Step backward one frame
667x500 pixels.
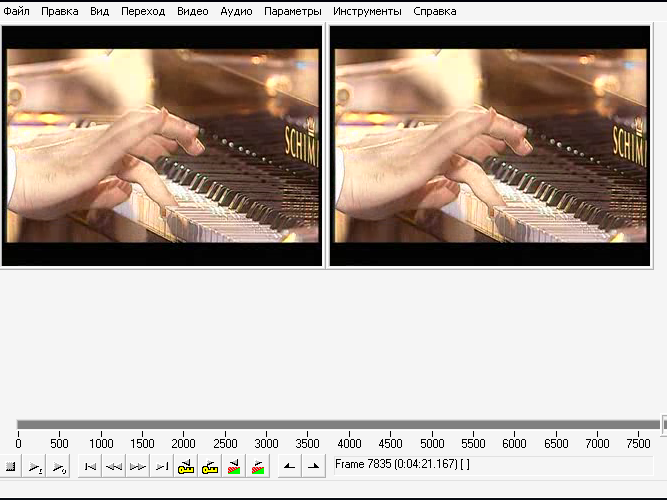coord(114,467)
